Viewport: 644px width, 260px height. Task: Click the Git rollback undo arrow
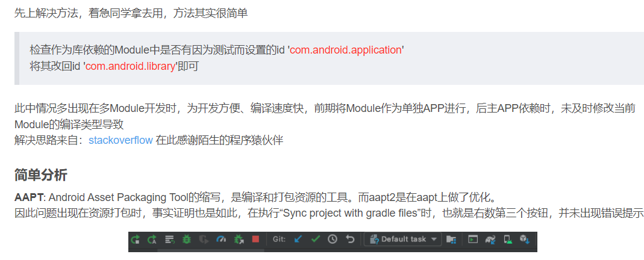[350, 239]
